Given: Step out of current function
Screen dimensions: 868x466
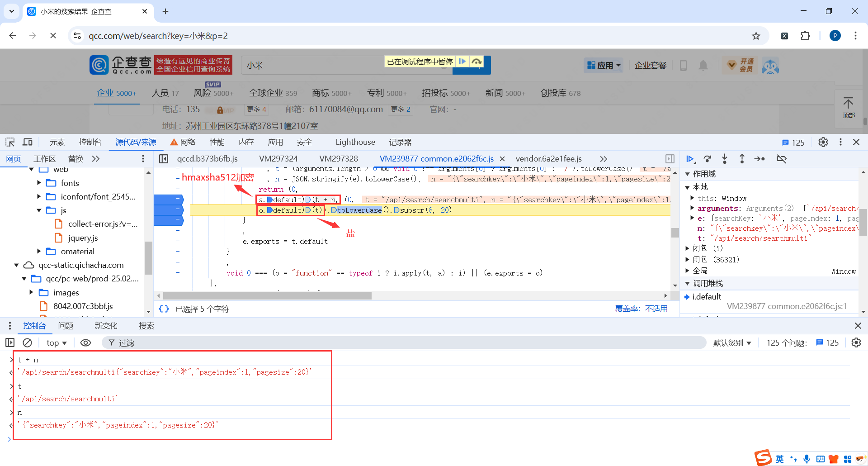Looking at the screenshot, I should (x=742, y=159).
